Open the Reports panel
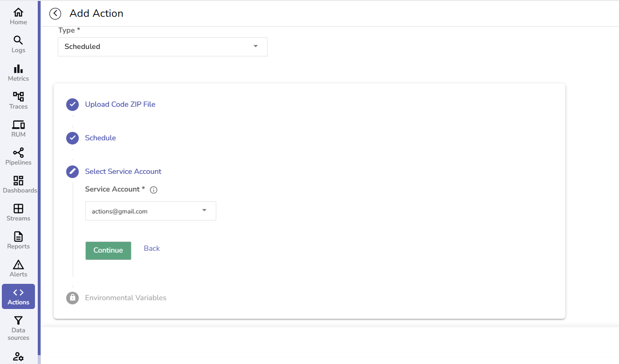 pyautogui.click(x=18, y=240)
